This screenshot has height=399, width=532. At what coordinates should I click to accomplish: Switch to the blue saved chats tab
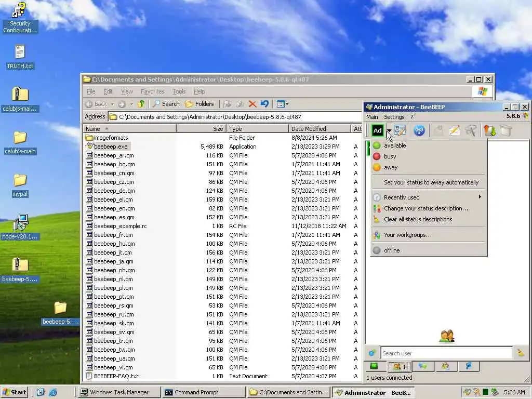pyautogui.click(x=469, y=366)
